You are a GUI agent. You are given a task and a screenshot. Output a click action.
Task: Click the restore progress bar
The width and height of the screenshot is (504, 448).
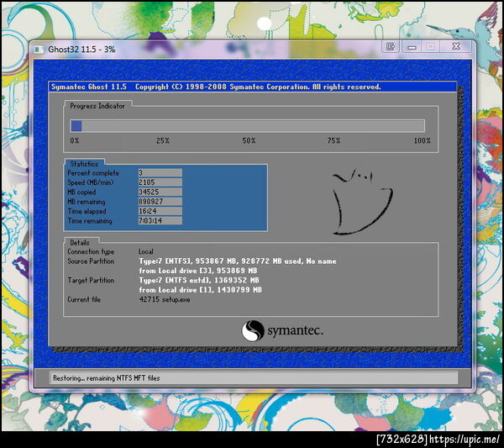248,126
